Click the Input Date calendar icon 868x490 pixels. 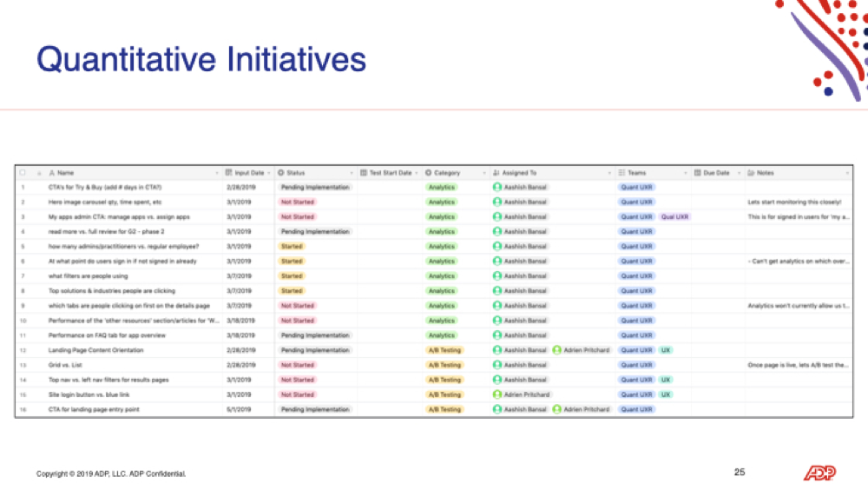[x=228, y=173]
